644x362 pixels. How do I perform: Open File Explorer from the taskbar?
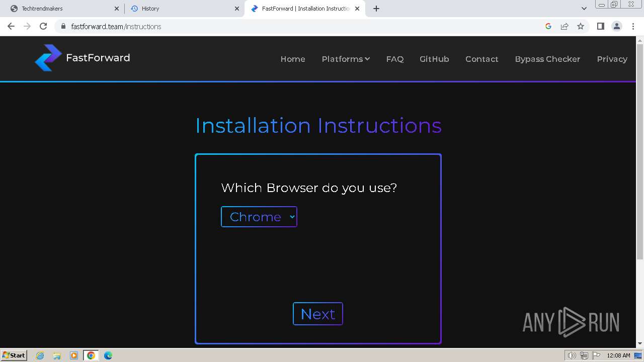click(x=57, y=355)
